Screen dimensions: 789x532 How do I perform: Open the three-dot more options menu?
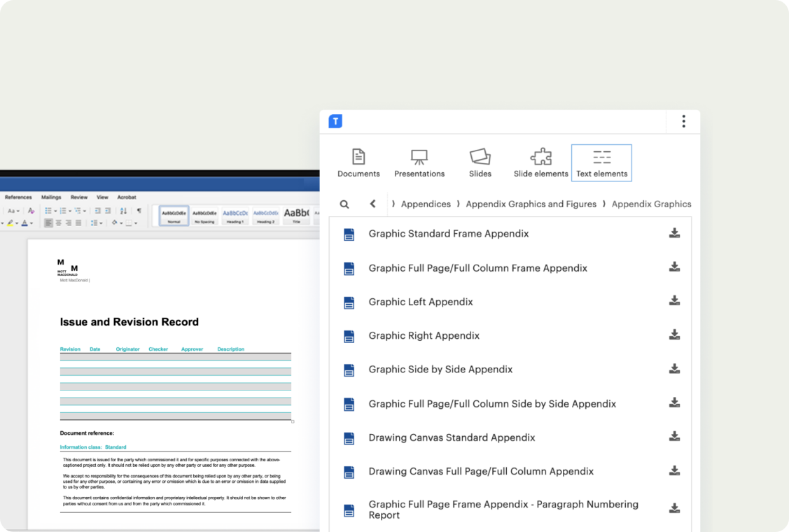coord(683,122)
